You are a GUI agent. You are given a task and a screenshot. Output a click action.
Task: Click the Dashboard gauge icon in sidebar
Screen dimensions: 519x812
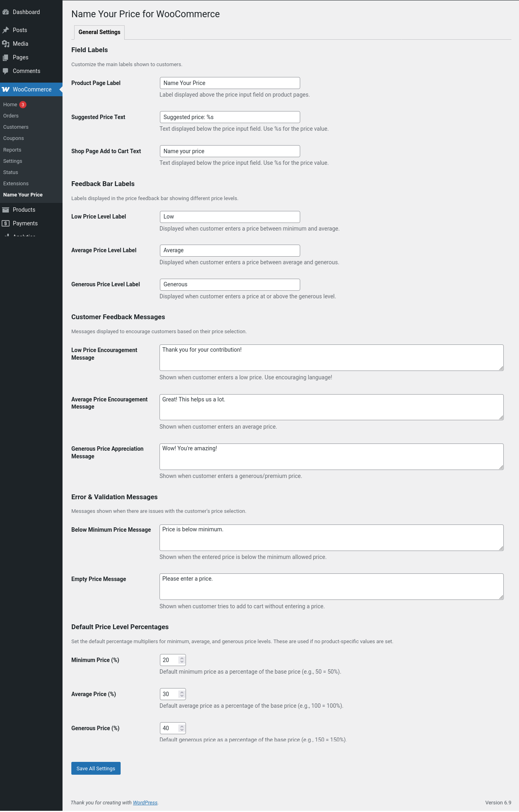pyautogui.click(x=6, y=12)
